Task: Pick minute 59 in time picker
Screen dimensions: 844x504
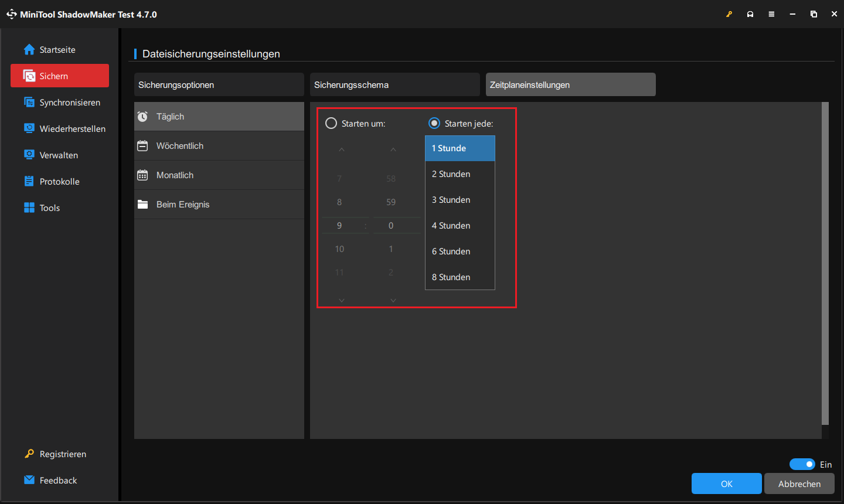Action: pos(391,202)
